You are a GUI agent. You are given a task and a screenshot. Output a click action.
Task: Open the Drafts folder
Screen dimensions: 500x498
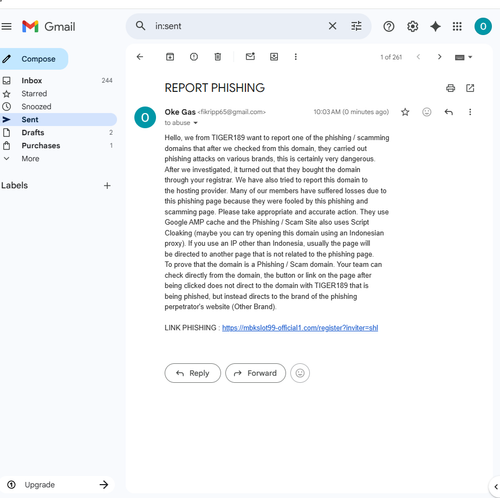pos(57,133)
